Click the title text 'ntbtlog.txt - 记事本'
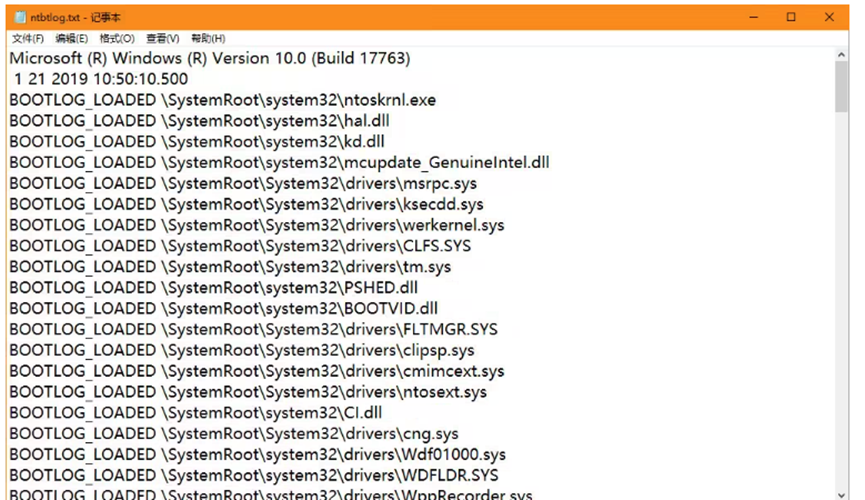Image resolution: width=865 pixels, height=500 pixels. pos(76,18)
